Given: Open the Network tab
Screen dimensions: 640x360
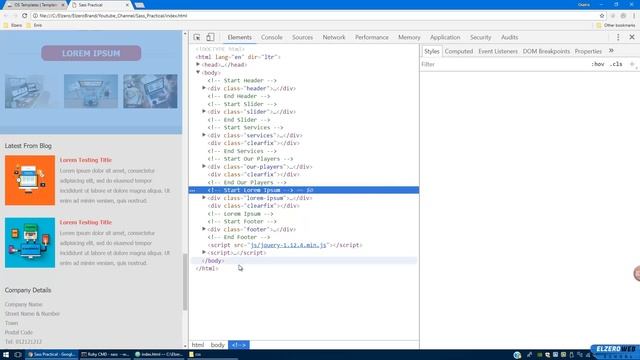Looking at the screenshot, I should coord(334,37).
